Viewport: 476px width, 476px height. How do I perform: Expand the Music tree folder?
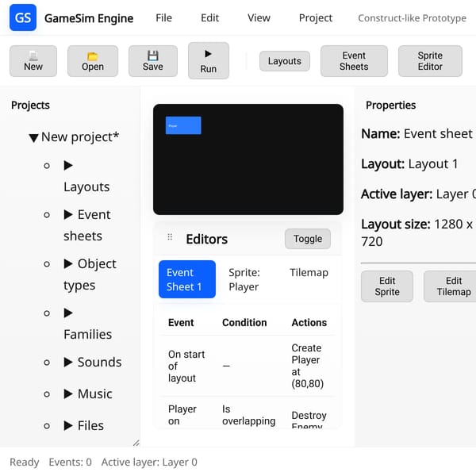tap(68, 394)
